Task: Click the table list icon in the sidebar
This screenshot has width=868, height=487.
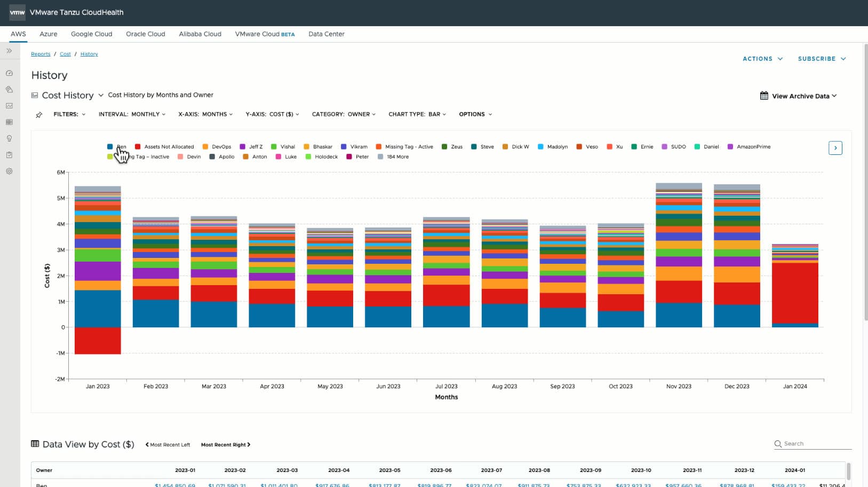Action: coord(9,122)
